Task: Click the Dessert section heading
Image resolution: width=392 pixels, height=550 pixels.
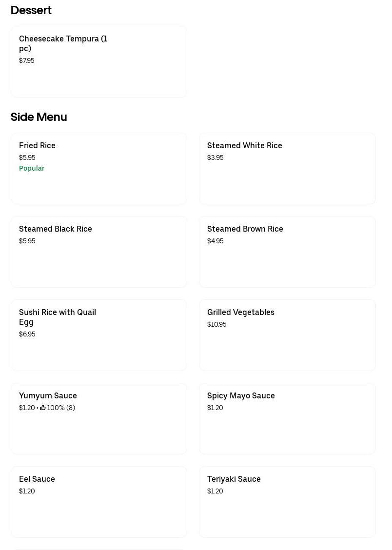Action: coord(31,10)
